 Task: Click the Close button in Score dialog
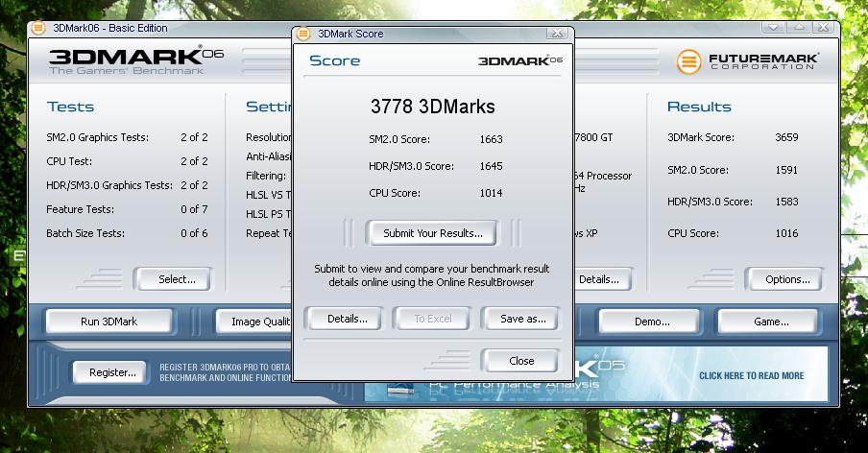[x=521, y=361]
